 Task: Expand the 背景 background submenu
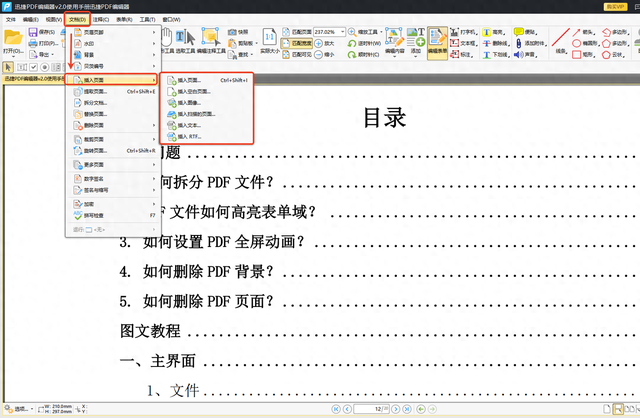tap(114, 55)
